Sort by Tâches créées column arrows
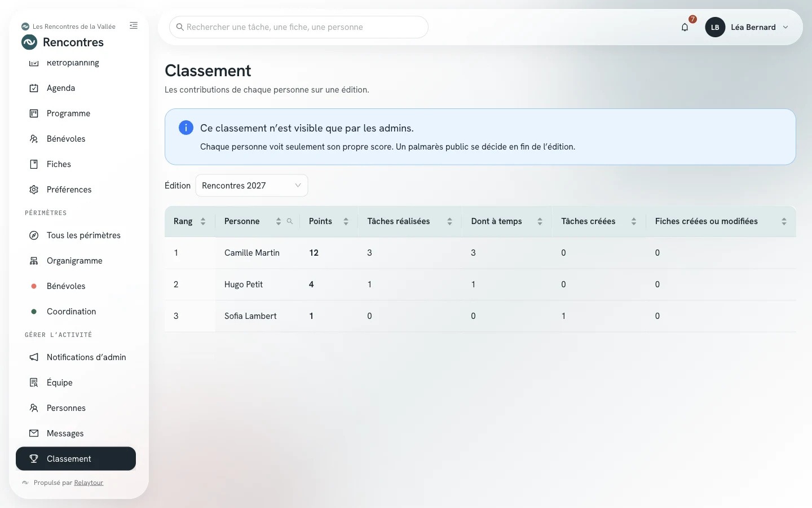Image resolution: width=812 pixels, height=508 pixels. 634,221
